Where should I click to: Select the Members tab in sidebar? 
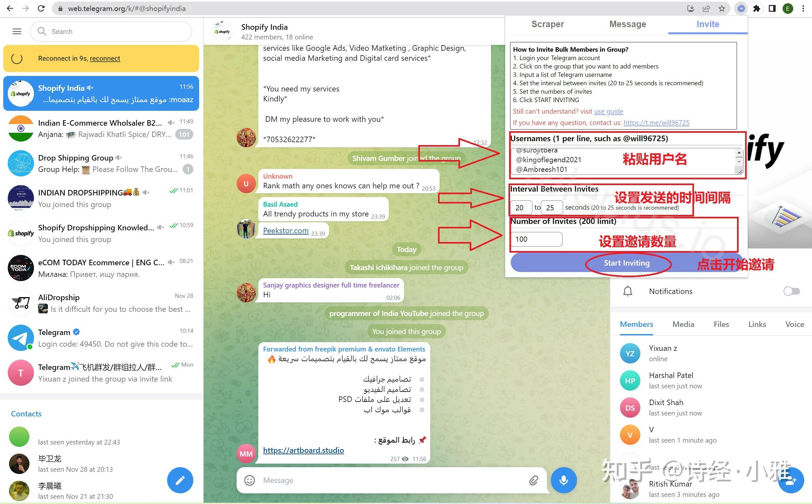pyautogui.click(x=637, y=324)
